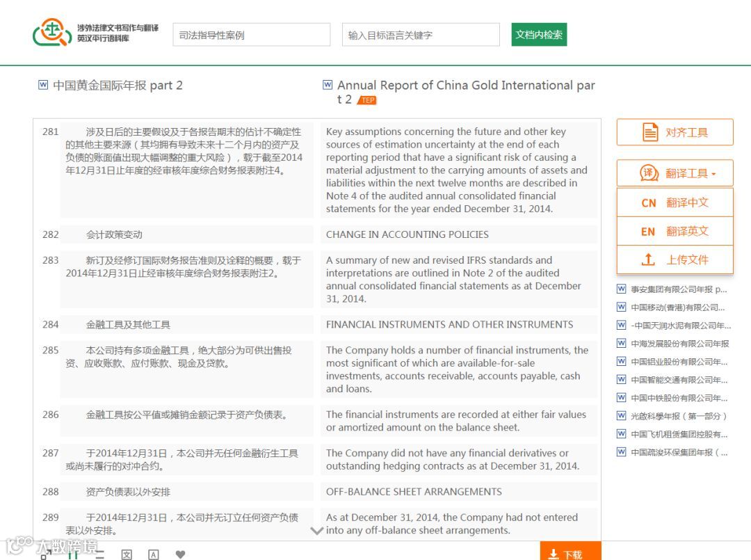Click Word icon next to 中国智能交通有限公司

pyautogui.click(x=621, y=379)
